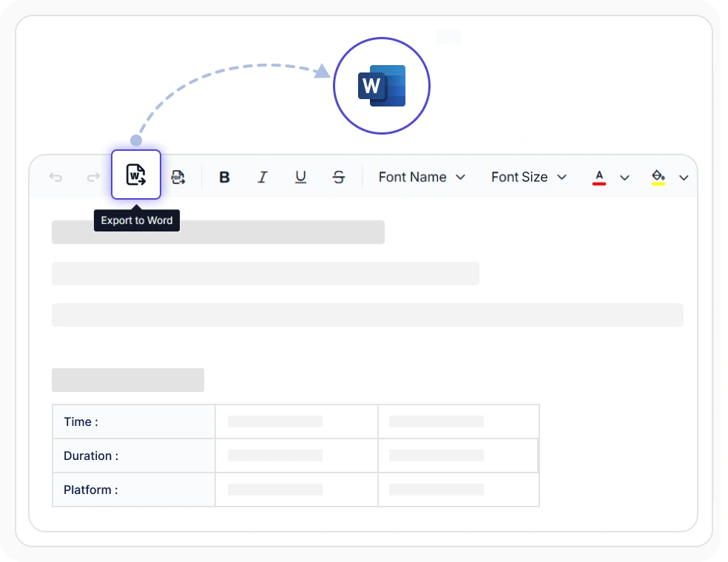
Task: Expand the font color chevron
Action: click(x=624, y=177)
